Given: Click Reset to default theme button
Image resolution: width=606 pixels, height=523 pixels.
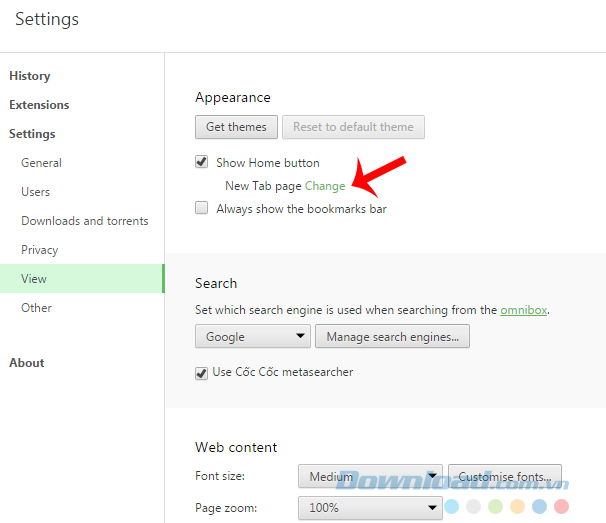Looking at the screenshot, I should coord(353,127).
